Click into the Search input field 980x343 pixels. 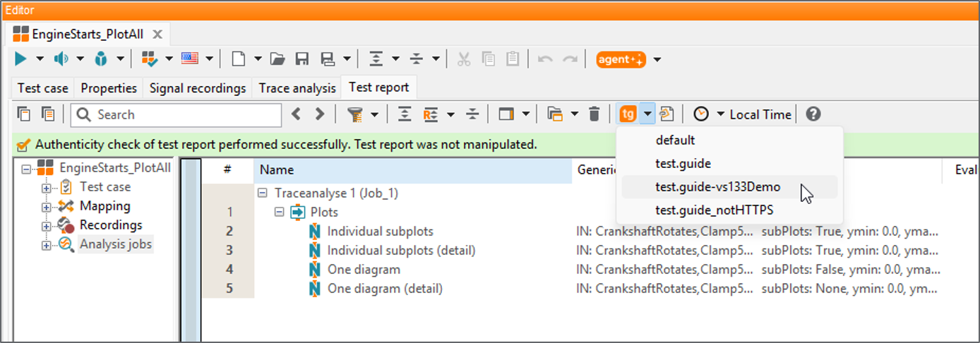(x=176, y=114)
